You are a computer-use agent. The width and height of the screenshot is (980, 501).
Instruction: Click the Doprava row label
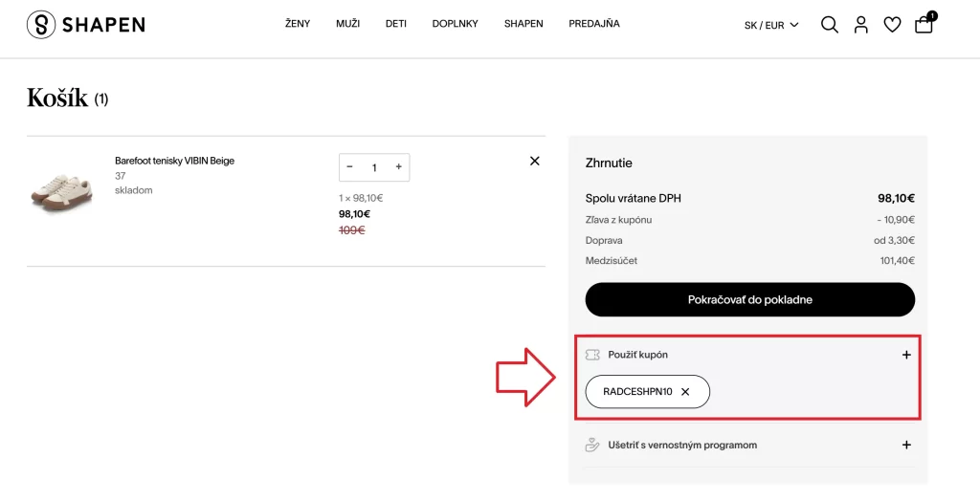click(x=604, y=241)
